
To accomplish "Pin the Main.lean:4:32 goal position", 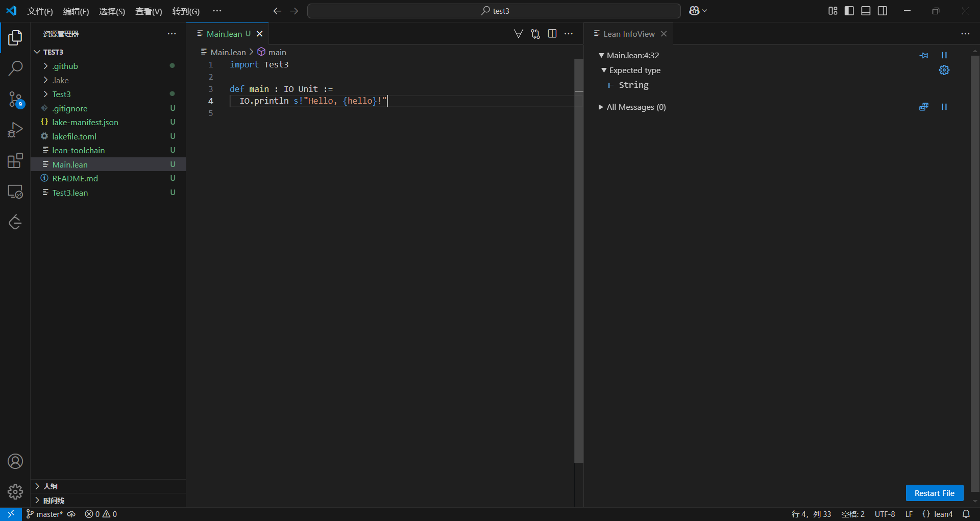I will pos(924,55).
